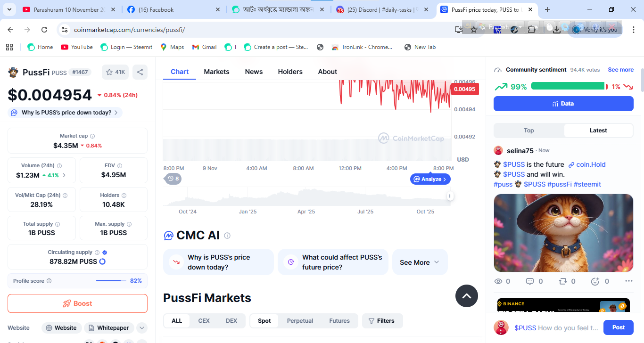Add a reaction to selina75's post
The image size is (644, 343).
[x=595, y=281]
